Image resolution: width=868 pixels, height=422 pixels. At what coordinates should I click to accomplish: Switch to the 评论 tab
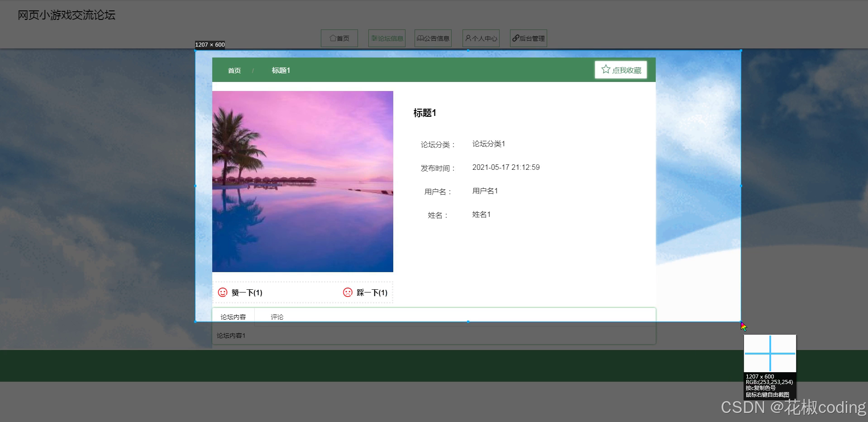tap(277, 316)
